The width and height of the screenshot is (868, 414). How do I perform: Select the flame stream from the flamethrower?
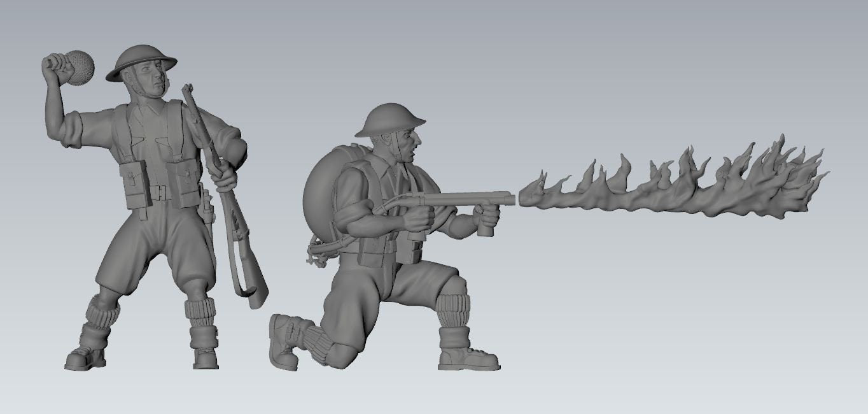click(668, 185)
